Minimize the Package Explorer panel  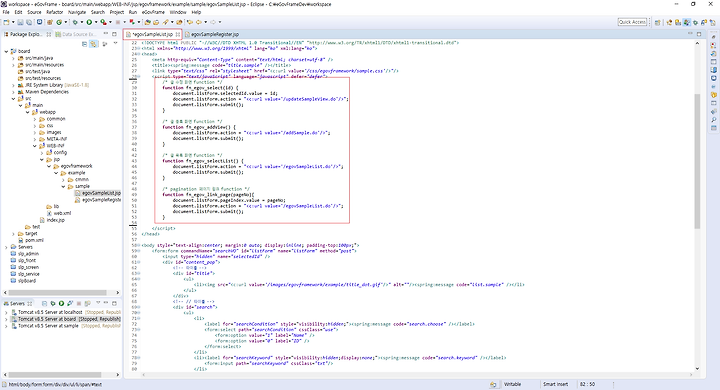coord(106,34)
